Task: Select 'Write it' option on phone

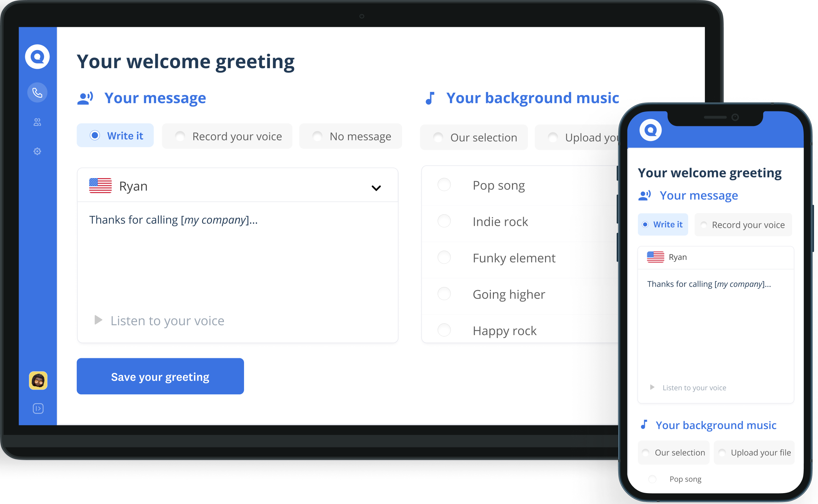Action: point(663,225)
